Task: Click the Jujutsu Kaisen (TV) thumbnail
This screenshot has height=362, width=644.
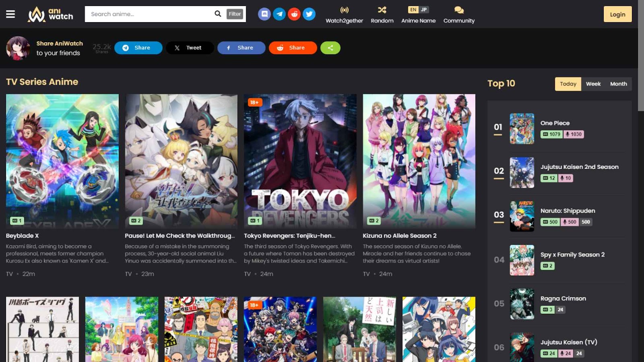Action: click(x=522, y=347)
